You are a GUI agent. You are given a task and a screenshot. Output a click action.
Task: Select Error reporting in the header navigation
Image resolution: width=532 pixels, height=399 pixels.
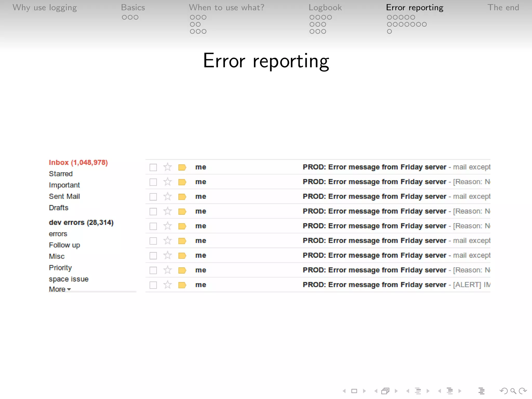415,8
